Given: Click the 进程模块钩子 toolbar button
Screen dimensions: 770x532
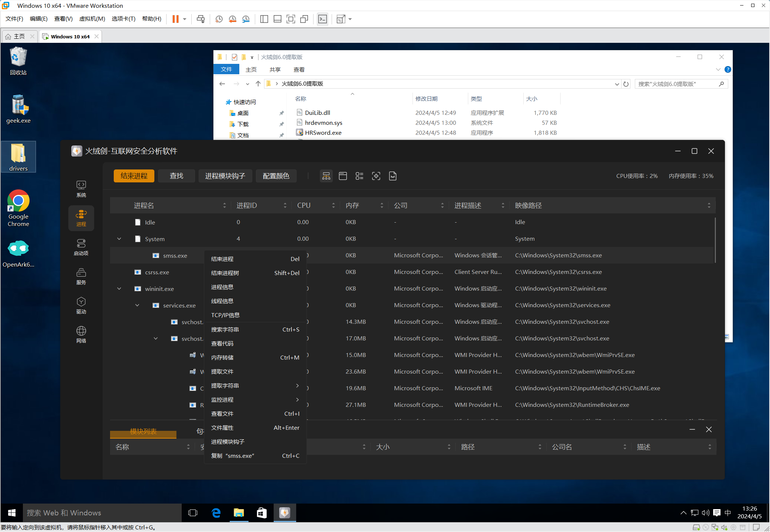Looking at the screenshot, I should [225, 176].
